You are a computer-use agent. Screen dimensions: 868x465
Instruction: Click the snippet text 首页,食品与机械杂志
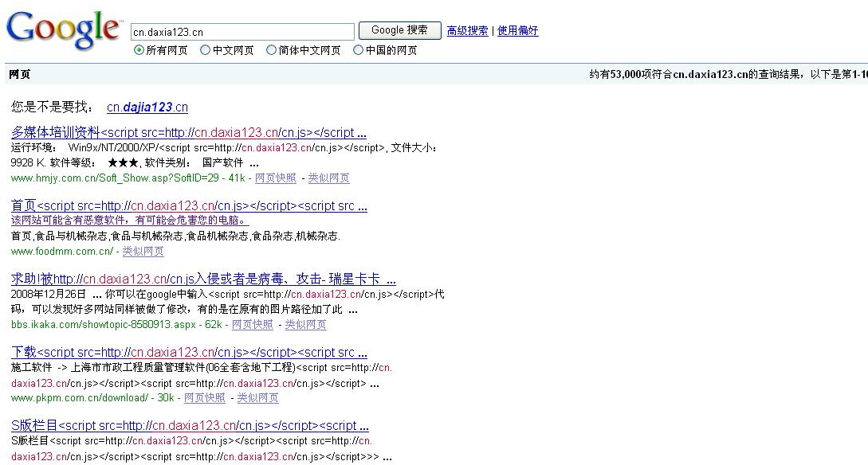(x=59, y=236)
